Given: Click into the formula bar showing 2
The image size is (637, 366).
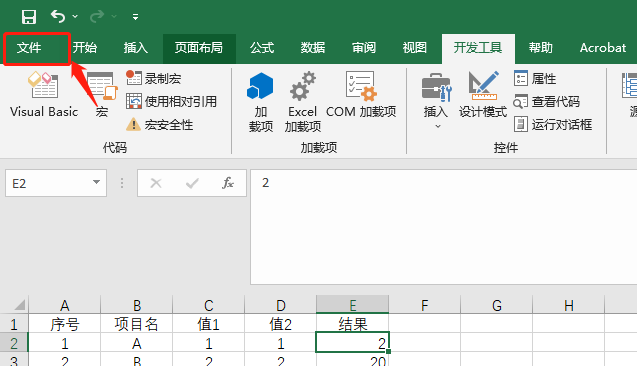Looking at the screenshot, I should 444,227.
